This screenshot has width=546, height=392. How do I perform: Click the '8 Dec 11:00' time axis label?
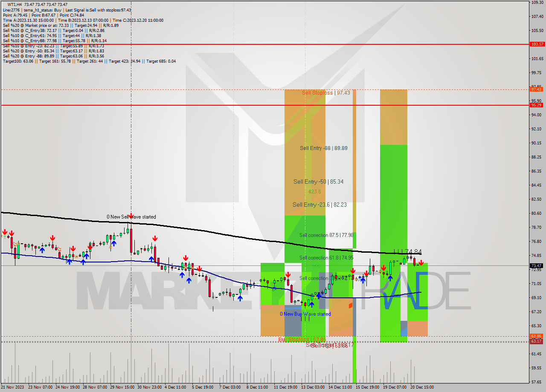point(257,387)
